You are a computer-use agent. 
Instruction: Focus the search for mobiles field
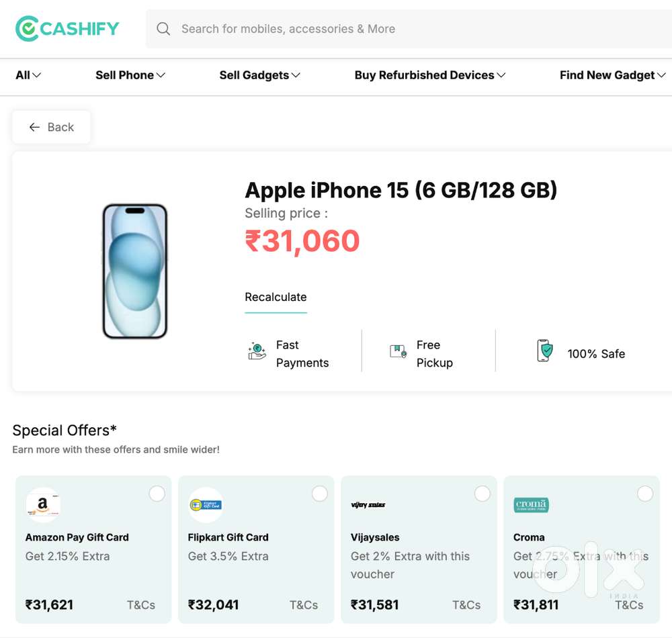409,29
